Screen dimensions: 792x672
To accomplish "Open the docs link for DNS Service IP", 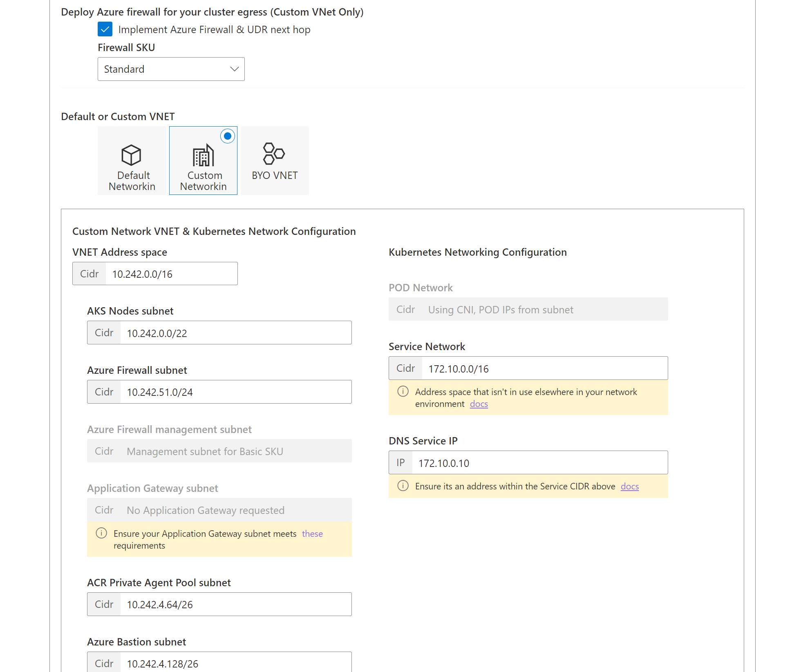I will coord(629,486).
